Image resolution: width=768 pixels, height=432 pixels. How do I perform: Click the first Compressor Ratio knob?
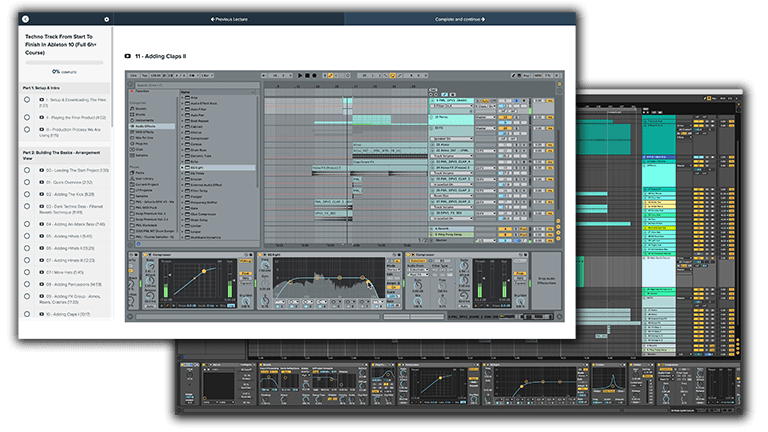tap(150, 267)
